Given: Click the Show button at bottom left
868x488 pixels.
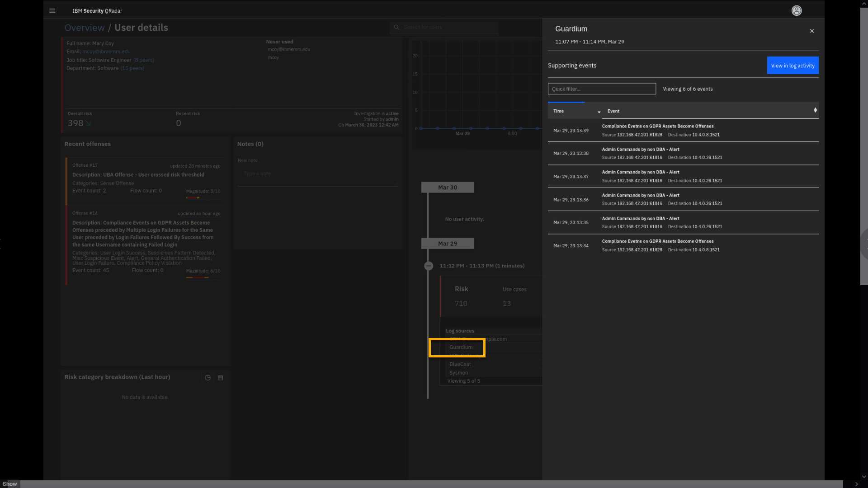Looking at the screenshot, I should [9, 484].
